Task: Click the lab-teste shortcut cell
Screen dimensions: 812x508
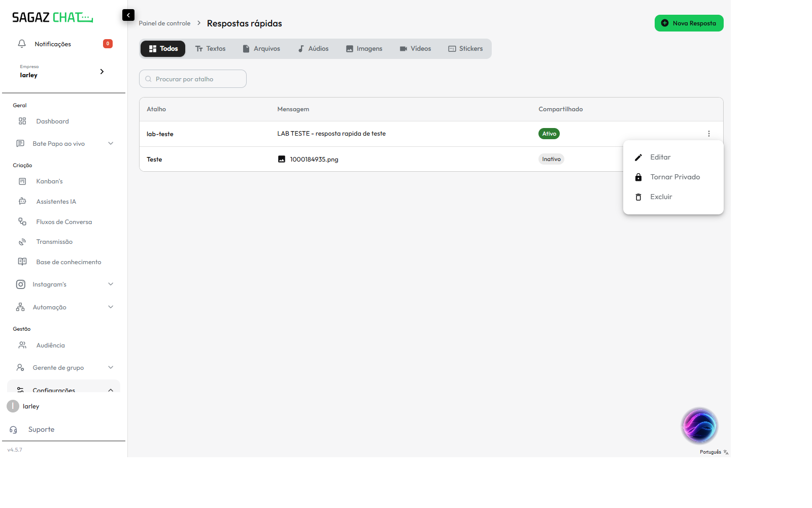Action: coord(160,134)
